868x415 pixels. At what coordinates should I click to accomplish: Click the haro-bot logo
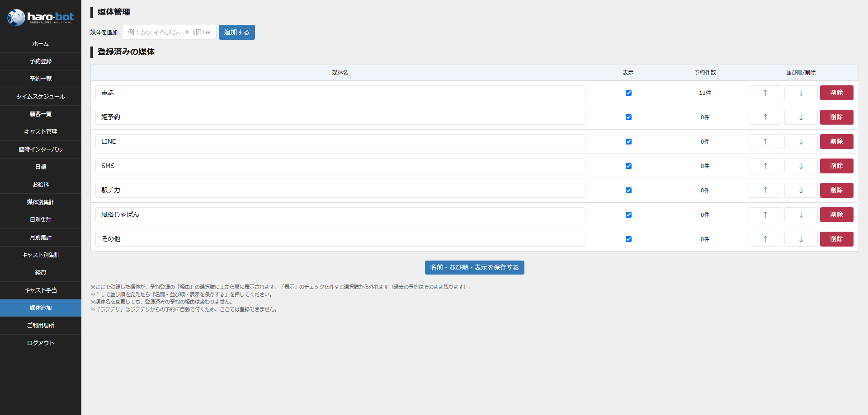(x=41, y=18)
